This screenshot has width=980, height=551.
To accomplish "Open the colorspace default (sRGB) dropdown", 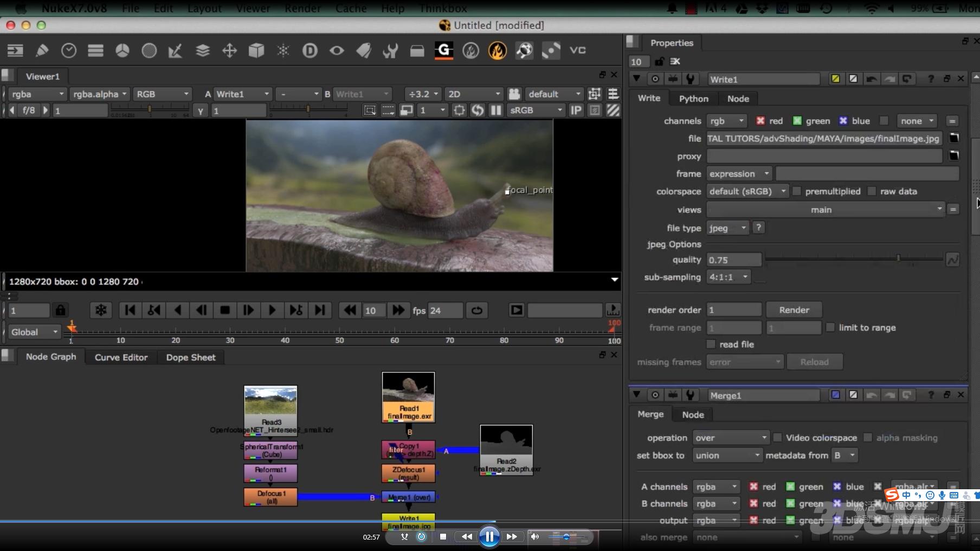I will (747, 191).
